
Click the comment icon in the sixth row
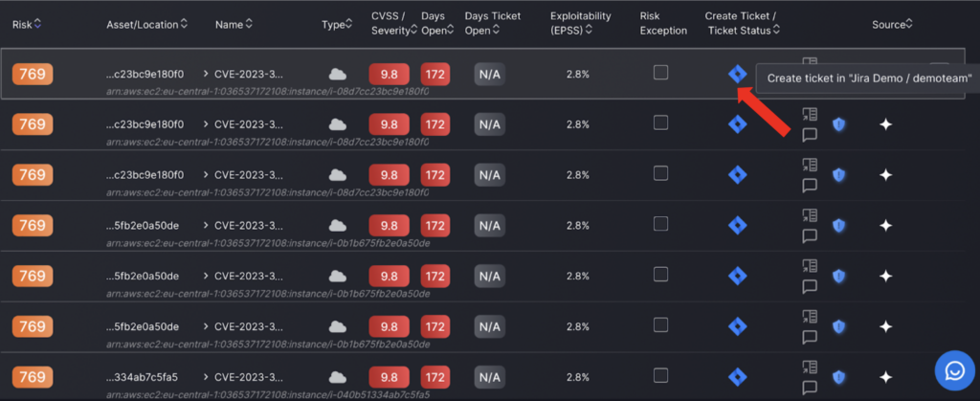point(810,337)
